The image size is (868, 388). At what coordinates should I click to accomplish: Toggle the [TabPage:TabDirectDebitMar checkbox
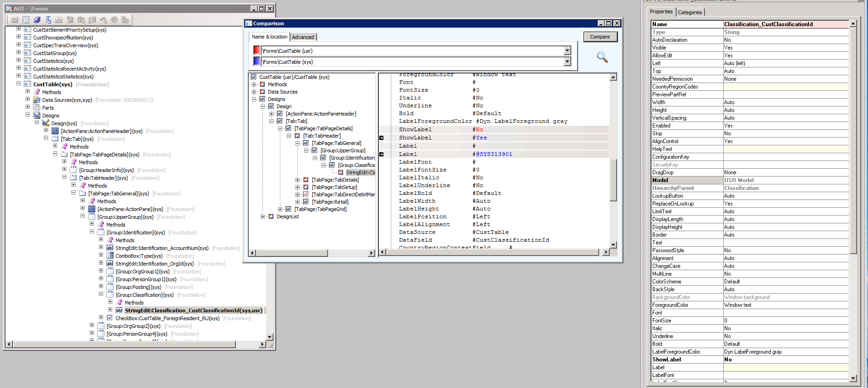click(306, 194)
